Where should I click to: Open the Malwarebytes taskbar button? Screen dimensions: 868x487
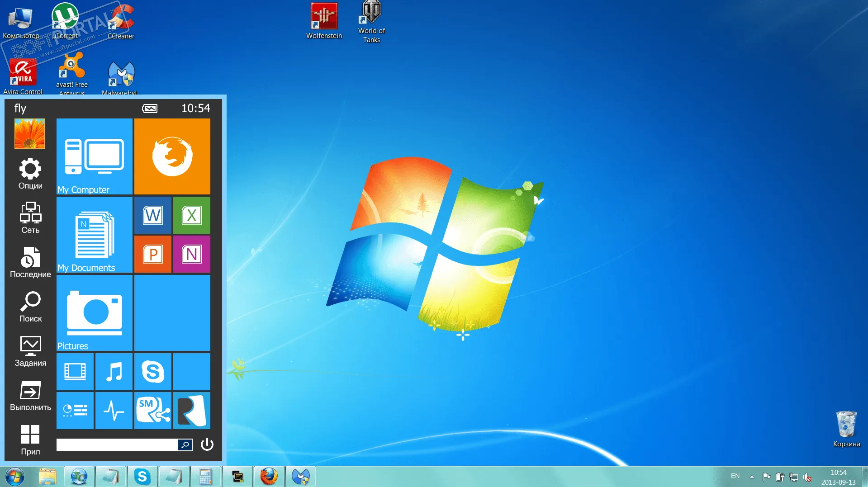click(x=301, y=477)
